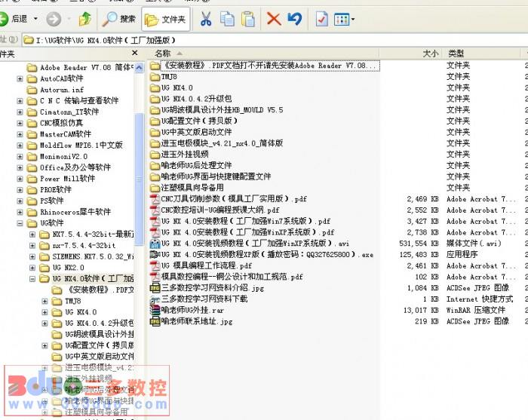Click the address bar path field
Viewport: 528px width, 420px height.
coord(275,40)
